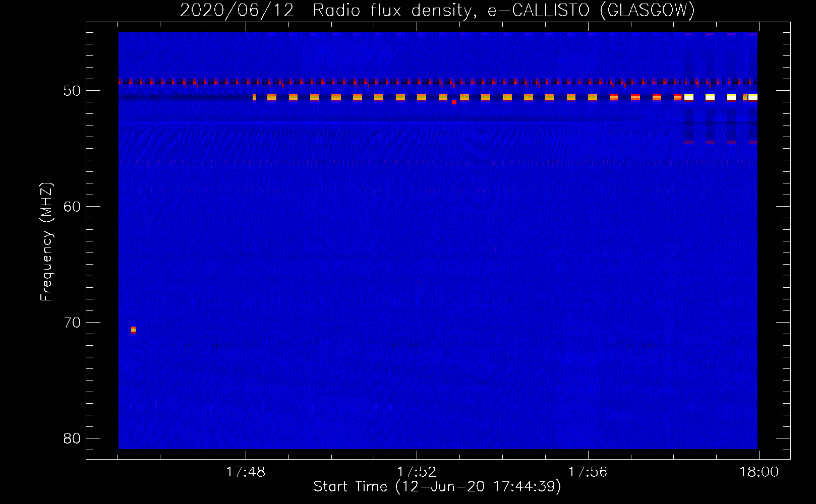Select the 17:52 time tick label
This screenshot has height=504, width=816.
tap(417, 472)
